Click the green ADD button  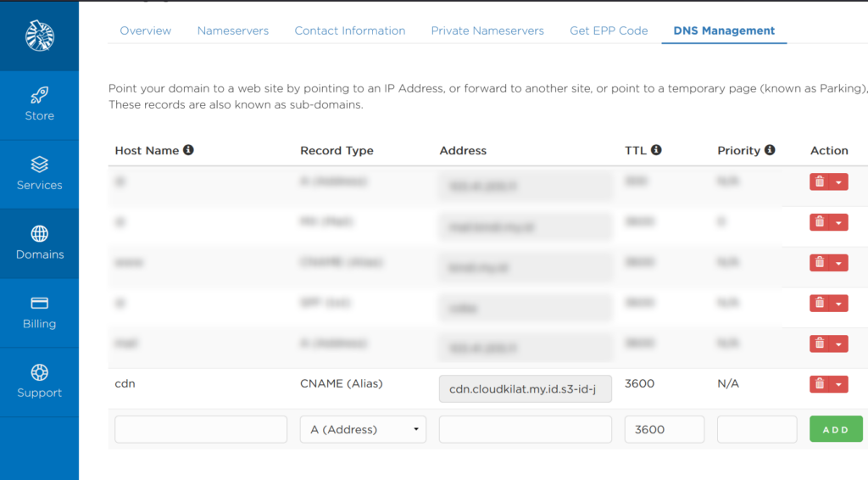836,429
